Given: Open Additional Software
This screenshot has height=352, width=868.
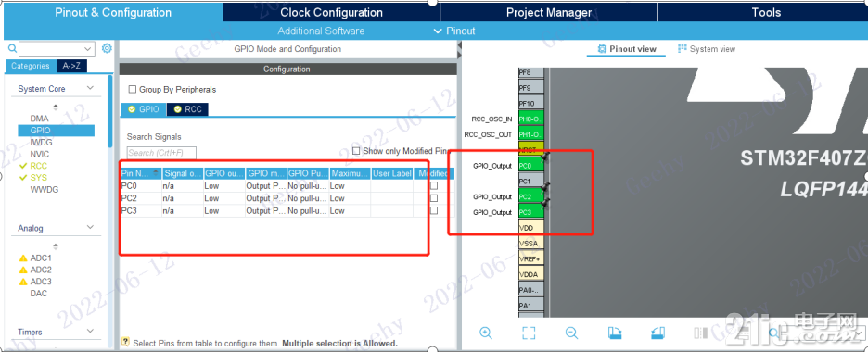Looking at the screenshot, I should click(x=321, y=31).
